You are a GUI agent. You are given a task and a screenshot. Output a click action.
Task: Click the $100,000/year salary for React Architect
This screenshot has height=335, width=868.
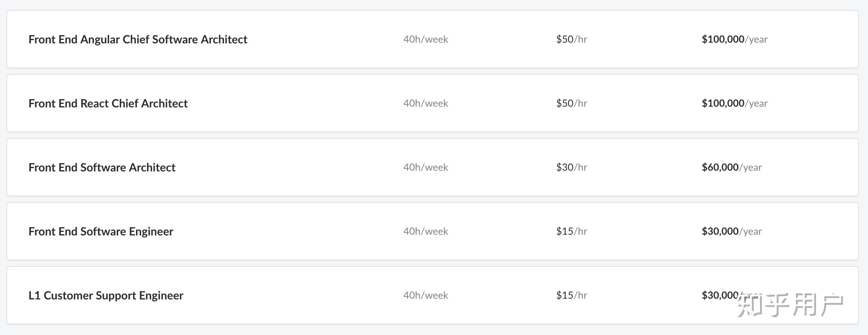tap(734, 103)
